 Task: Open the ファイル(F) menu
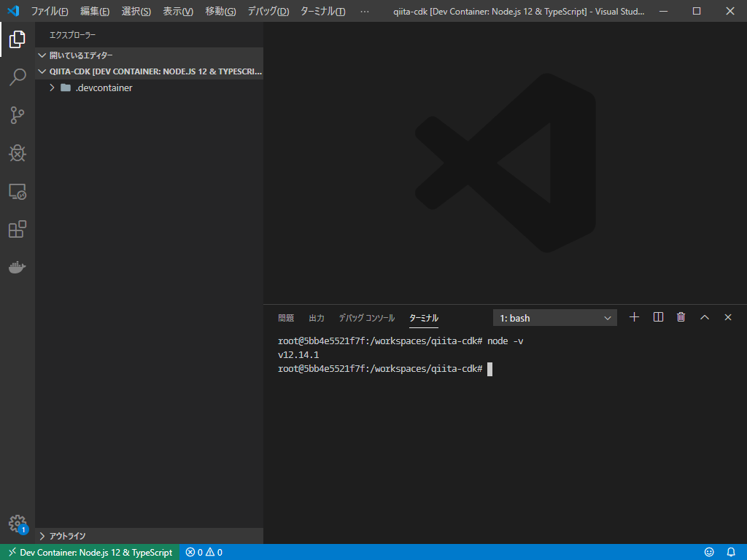coord(50,12)
